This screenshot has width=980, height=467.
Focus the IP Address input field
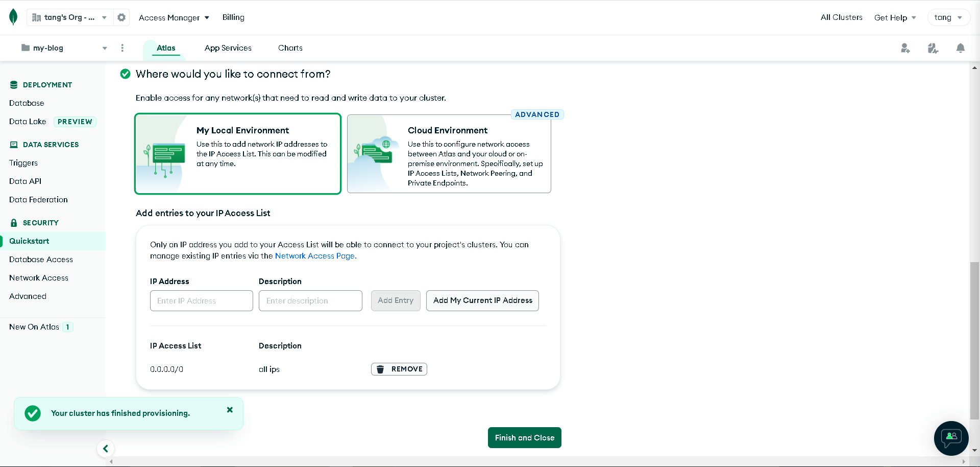click(x=202, y=301)
